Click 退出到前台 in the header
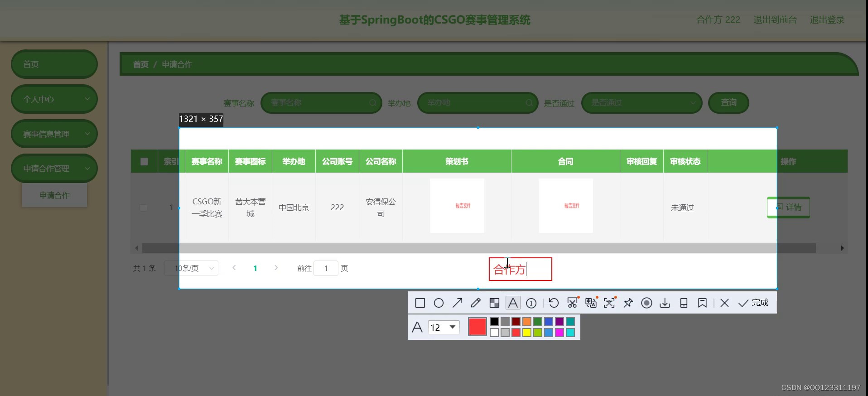Viewport: 868px width, 396px height. pos(775,19)
